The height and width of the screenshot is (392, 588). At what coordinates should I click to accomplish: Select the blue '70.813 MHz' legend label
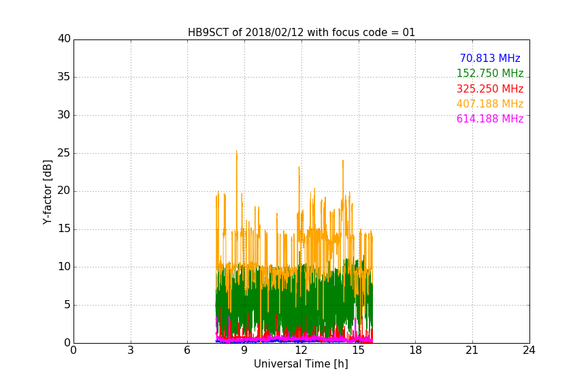[x=490, y=58]
